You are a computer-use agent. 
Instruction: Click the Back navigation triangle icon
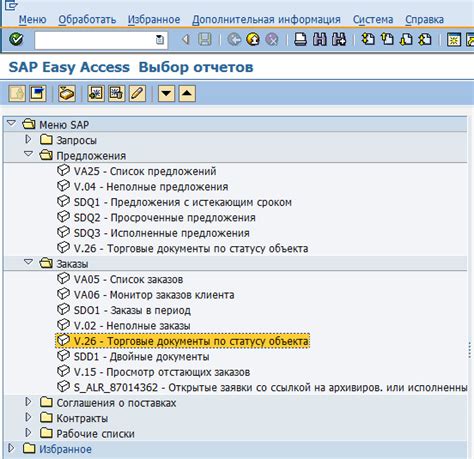point(186,40)
